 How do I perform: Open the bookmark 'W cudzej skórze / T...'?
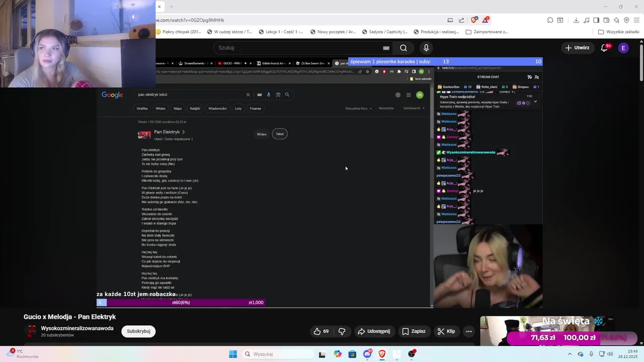[229, 32]
